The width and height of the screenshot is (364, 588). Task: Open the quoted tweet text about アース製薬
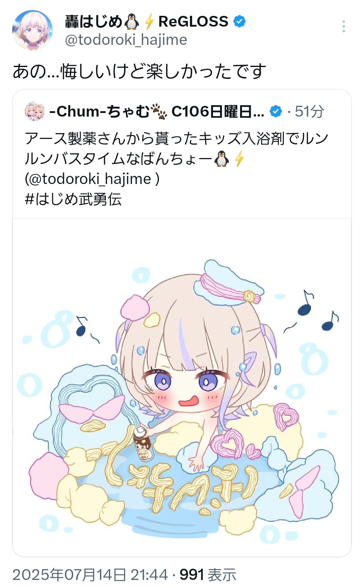[176, 149]
